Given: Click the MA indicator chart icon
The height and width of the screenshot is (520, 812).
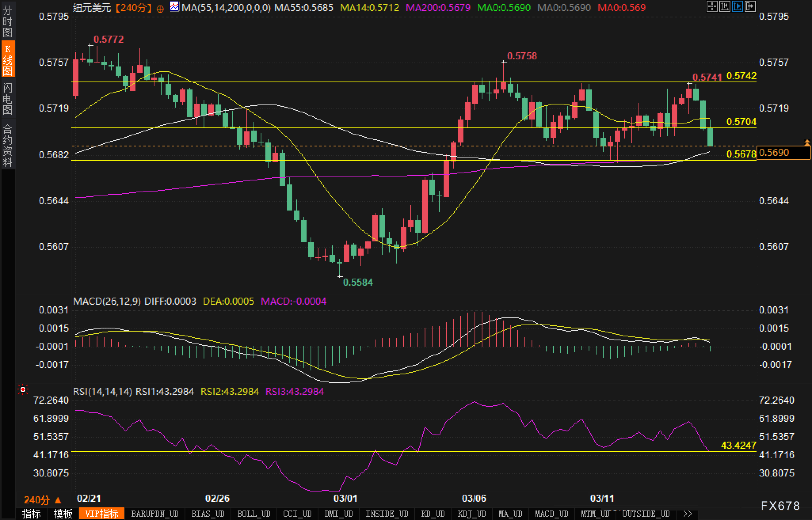Looking at the screenshot, I should click(x=174, y=7).
